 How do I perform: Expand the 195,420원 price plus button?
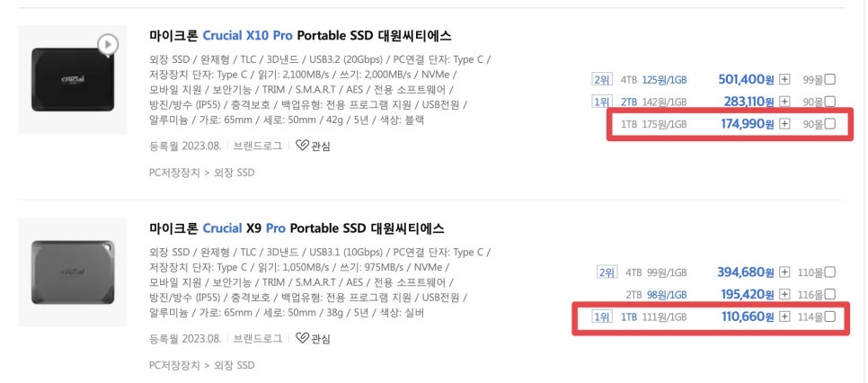784,295
